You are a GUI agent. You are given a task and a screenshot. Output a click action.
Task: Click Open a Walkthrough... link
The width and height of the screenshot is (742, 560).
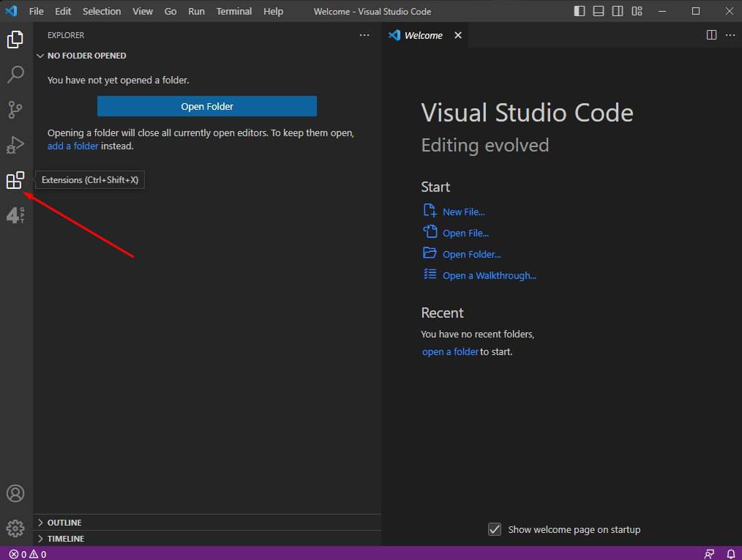pos(490,276)
